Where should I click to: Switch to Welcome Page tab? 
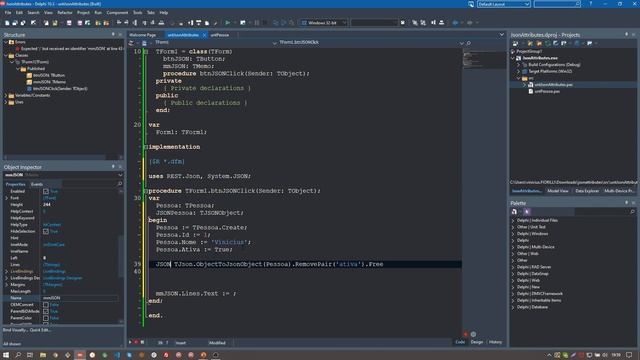(x=142, y=35)
